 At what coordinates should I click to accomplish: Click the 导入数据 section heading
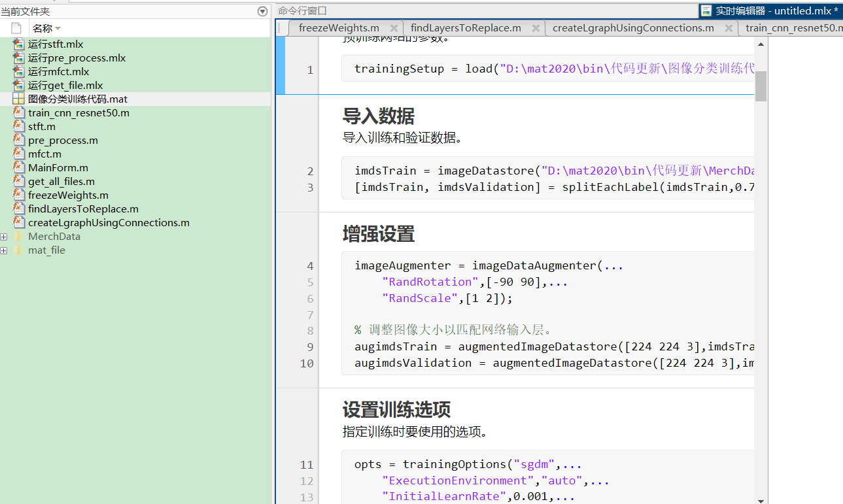379,116
